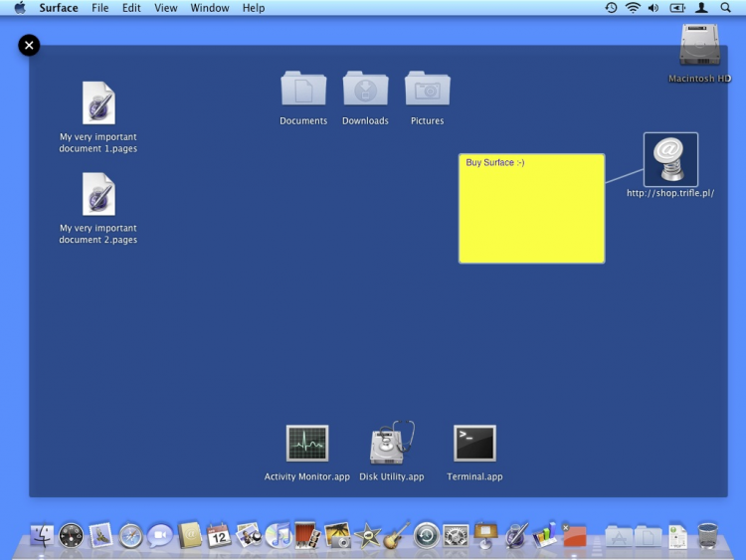
Task: Launch iChat from the Dock
Action: (x=160, y=536)
